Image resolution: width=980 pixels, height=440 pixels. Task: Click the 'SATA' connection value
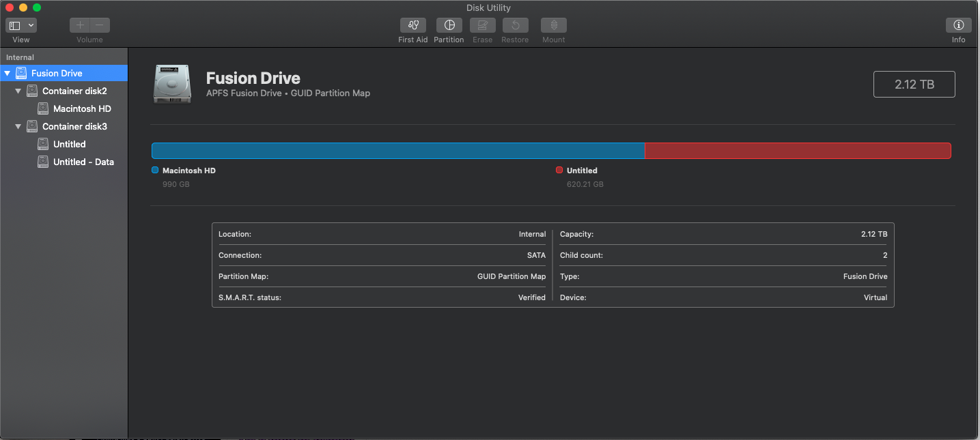click(x=537, y=255)
